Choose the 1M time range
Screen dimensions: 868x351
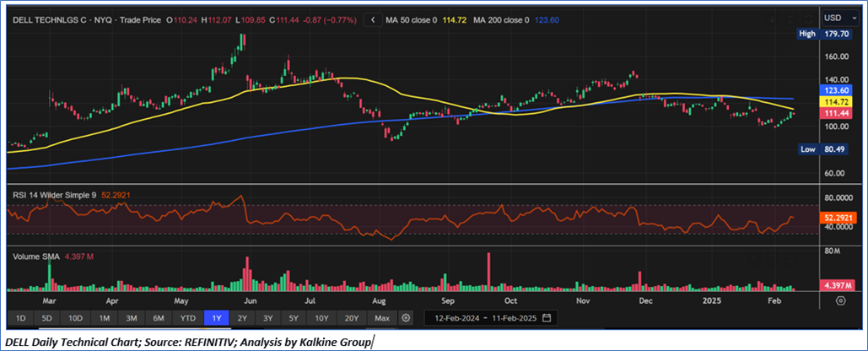tap(104, 318)
